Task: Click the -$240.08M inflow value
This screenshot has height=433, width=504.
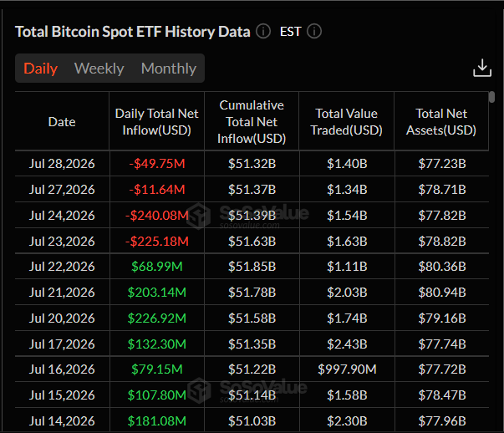Action: [x=157, y=216]
